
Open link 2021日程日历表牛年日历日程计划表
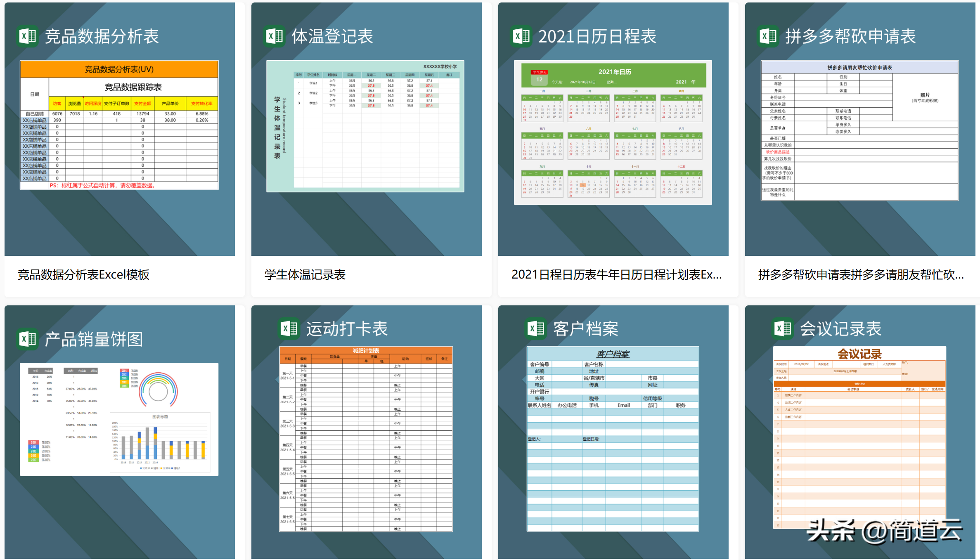click(617, 275)
